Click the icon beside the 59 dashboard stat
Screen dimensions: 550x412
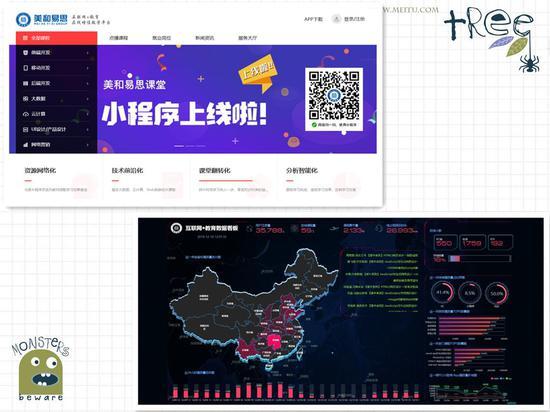coord(294,229)
